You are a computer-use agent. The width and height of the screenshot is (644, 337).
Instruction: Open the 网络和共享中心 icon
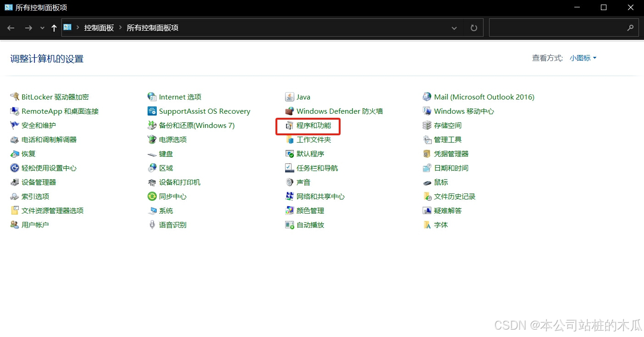pos(289,196)
